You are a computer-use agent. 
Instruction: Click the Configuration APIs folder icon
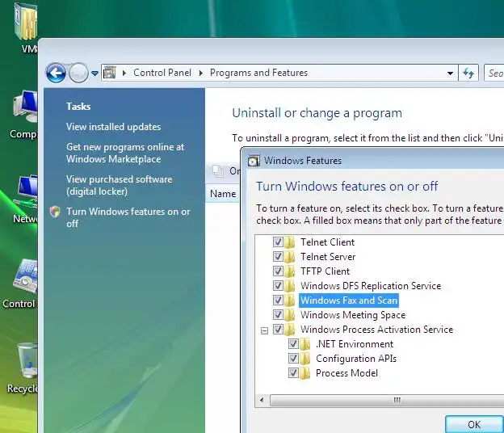coord(304,359)
